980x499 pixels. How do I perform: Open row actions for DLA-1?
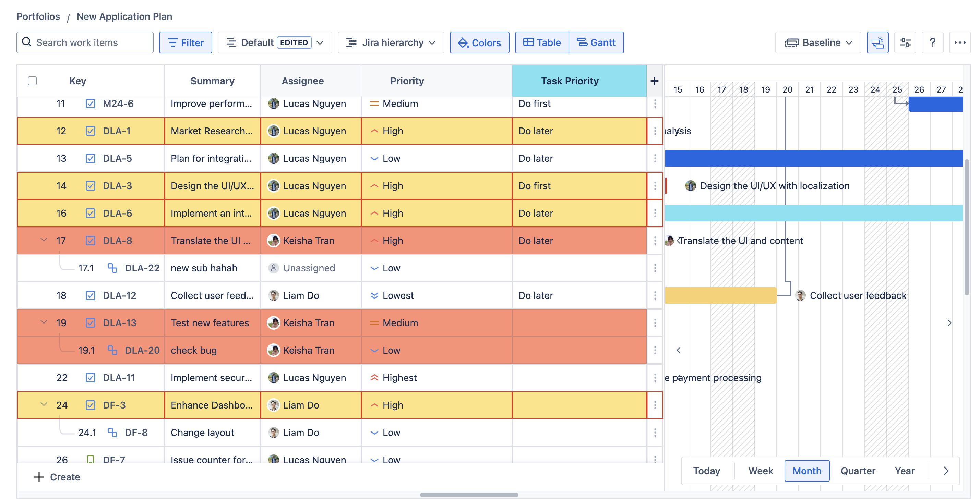coord(655,131)
